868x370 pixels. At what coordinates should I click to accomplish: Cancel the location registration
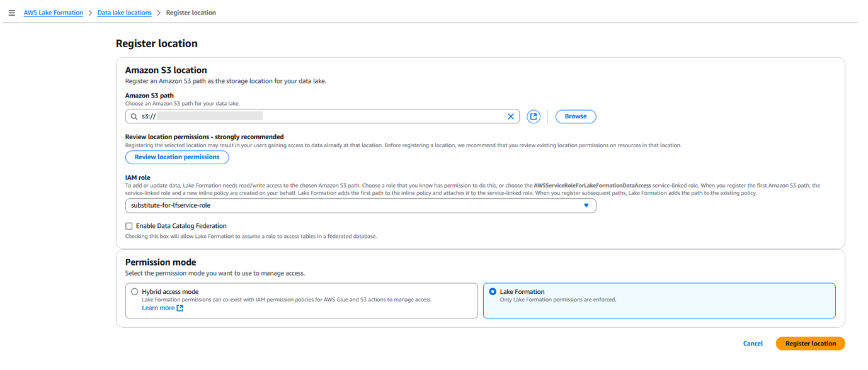point(753,344)
